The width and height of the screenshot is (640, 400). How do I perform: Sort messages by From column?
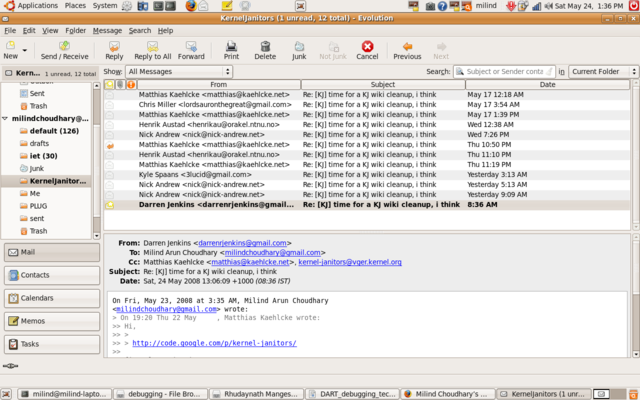[x=219, y=84]
